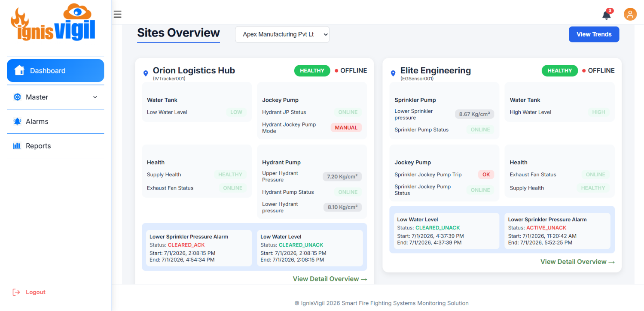This screenshot has width=644, height=311.
Task: Click the Sites Overview heading
Action: (178, 33)
